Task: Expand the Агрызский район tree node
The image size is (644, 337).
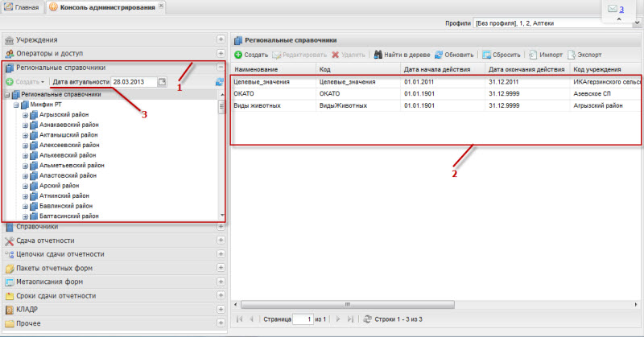Action: click(x=25, y=116)
